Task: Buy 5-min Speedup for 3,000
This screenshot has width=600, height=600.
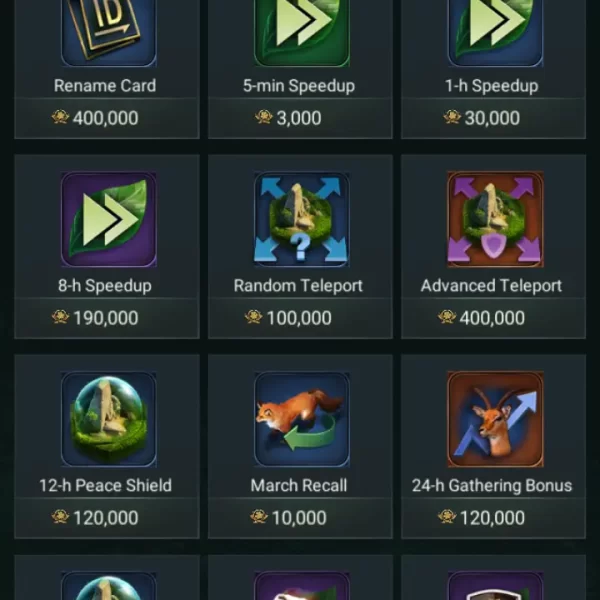Action: [300, 118]
